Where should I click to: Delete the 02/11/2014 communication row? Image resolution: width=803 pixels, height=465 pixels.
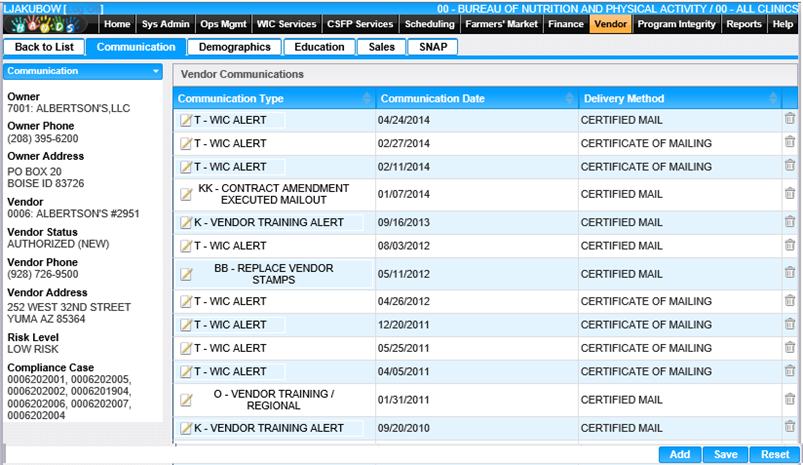pyautogui.click(x=790, y=165)
